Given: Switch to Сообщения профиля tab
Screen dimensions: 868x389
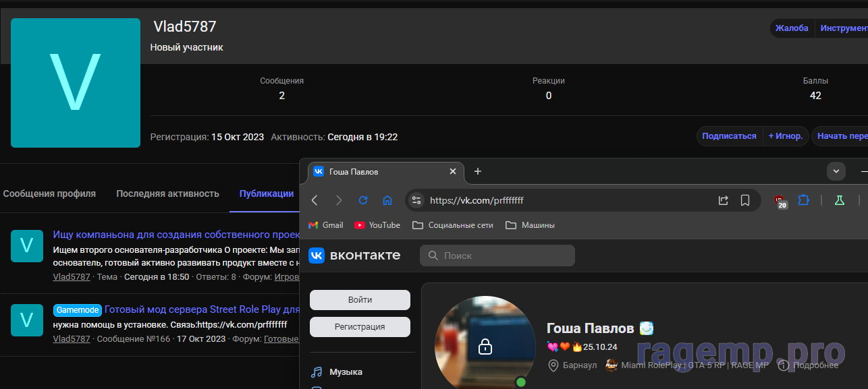Looking at the screenshot, I should point(49,193).
